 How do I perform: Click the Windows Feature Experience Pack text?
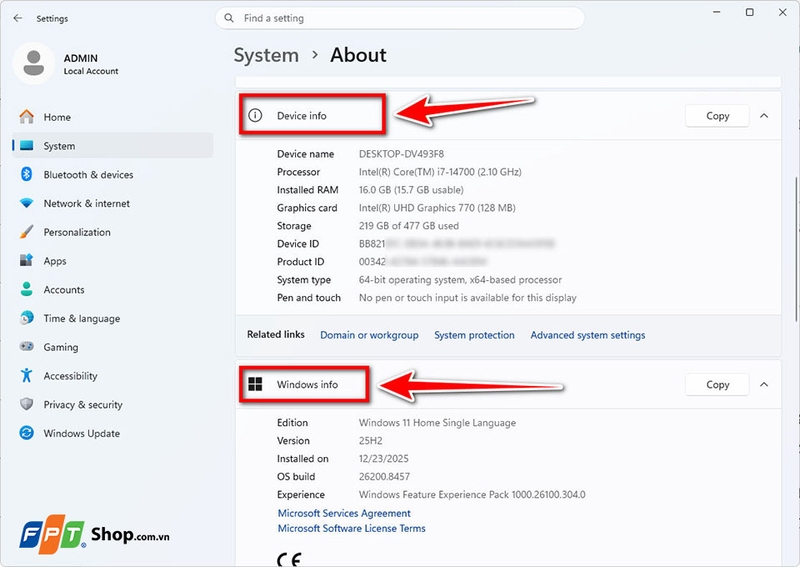[x=472, y=495]
